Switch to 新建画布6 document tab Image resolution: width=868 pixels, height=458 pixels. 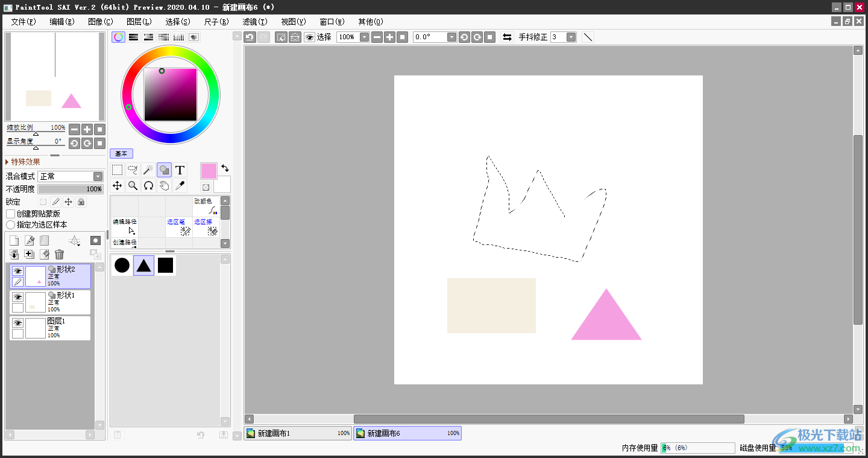[x=407, y=433]
